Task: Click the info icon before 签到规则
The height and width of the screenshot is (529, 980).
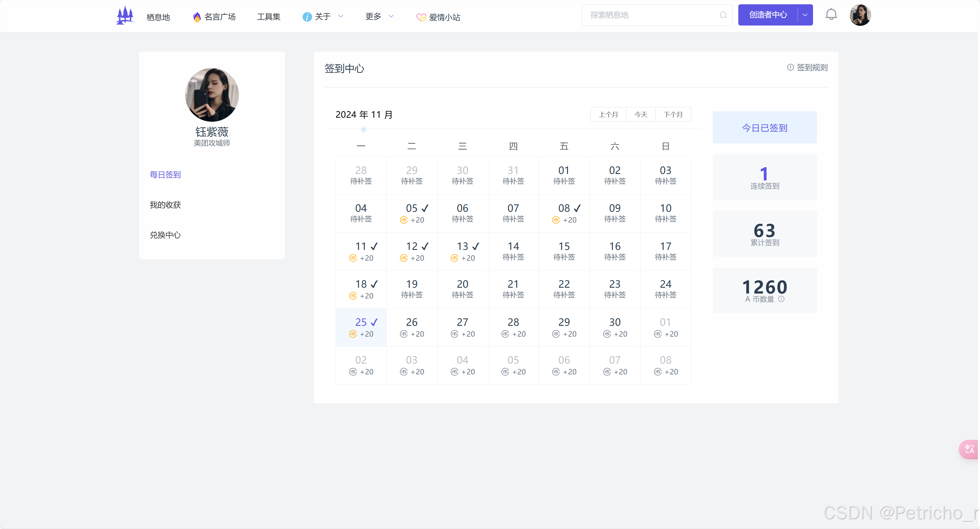Action: pyautogui.click(x=790, y=67)
